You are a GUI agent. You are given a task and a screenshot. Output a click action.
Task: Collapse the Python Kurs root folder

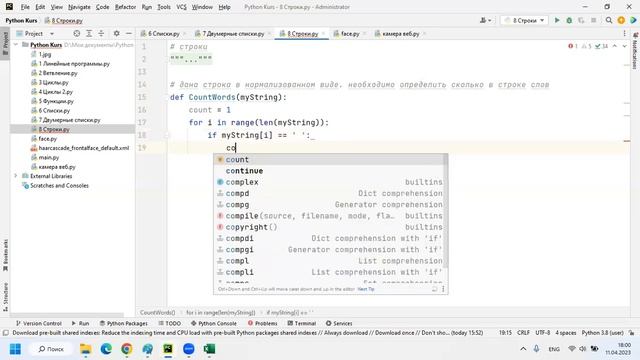click(x=16, y=44)
